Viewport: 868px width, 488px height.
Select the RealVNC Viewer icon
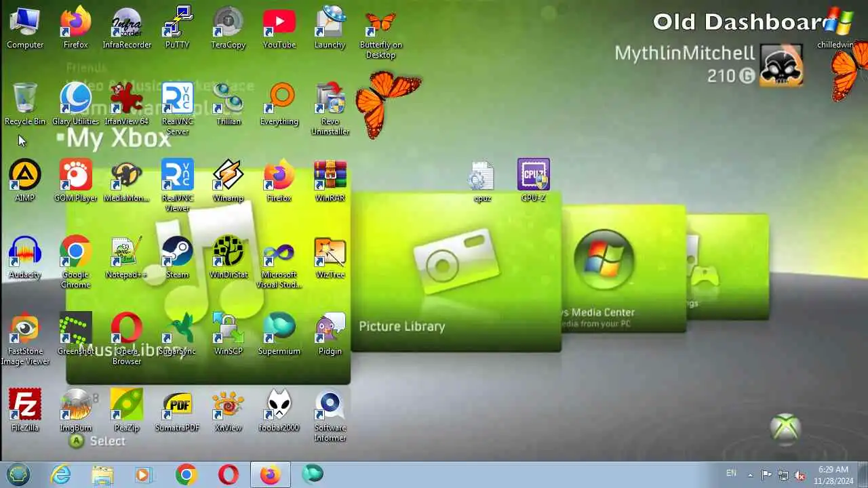[177, 186]
